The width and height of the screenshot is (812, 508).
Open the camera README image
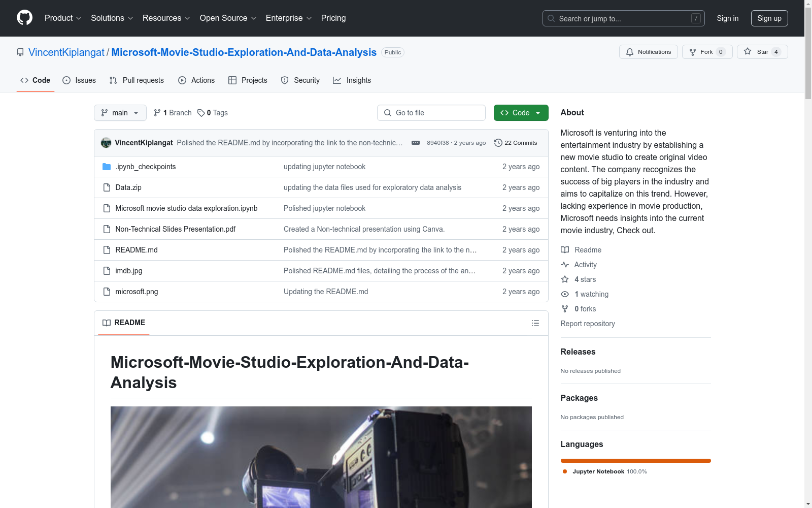321,457
